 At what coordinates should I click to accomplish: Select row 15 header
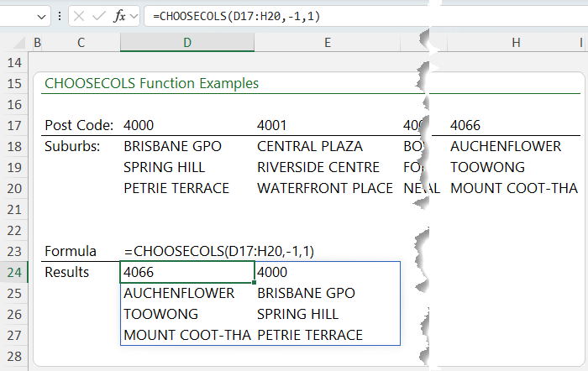(14, 83)
